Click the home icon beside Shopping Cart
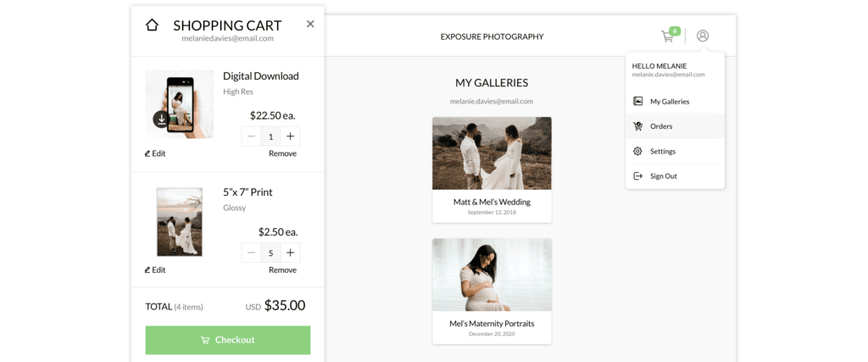The image size is (868, 362). pyautogui.click(x=152, y=25)
